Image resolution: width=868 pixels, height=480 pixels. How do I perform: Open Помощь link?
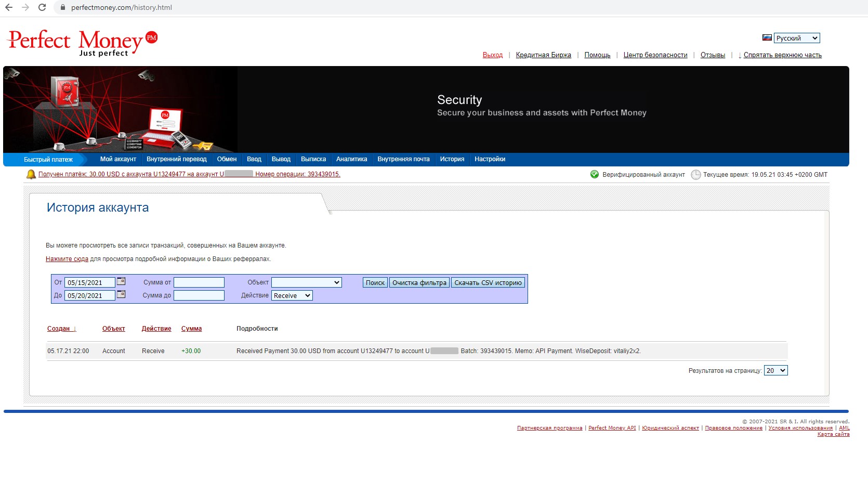click(597, 55)
